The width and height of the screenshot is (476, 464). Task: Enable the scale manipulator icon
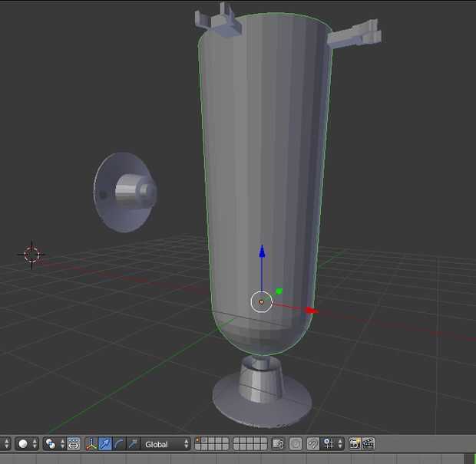[133, 444]
